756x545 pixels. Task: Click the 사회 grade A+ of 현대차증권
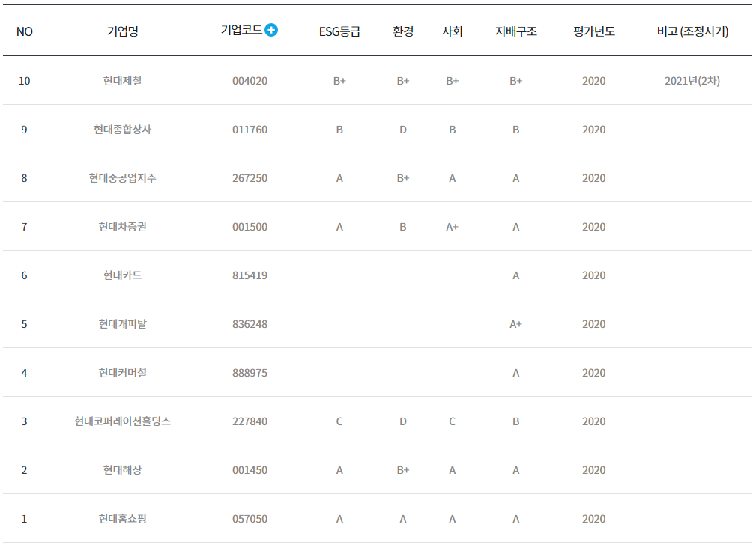[453, 227]
